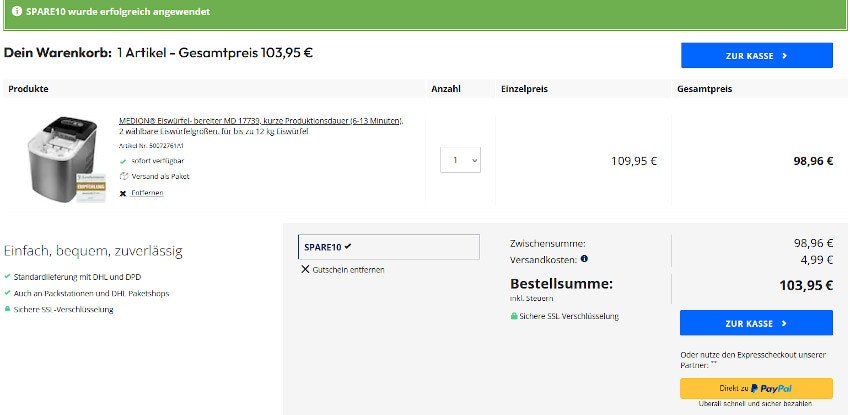The height and width of the screenshot is (415, 850).
Task: Click the lock icon beside Sichere SSL-Verschlüsselung on left
Action: coord(7,309)
